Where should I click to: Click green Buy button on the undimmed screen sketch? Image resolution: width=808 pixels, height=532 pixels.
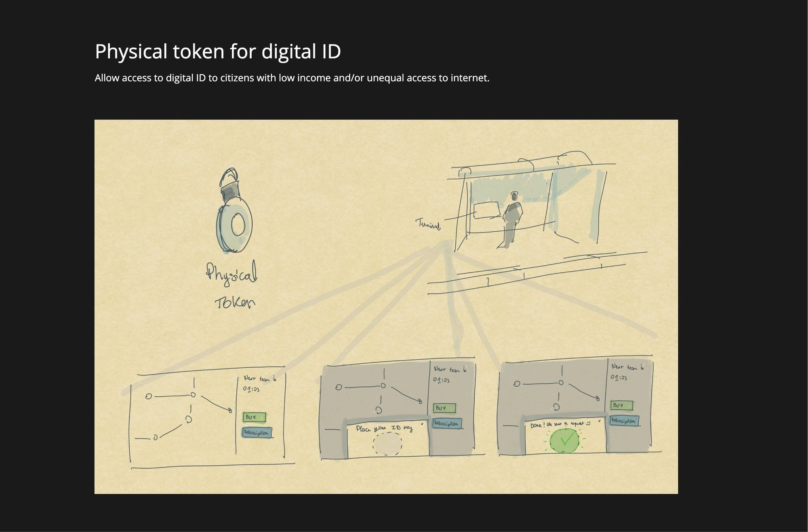pos(255,417)
